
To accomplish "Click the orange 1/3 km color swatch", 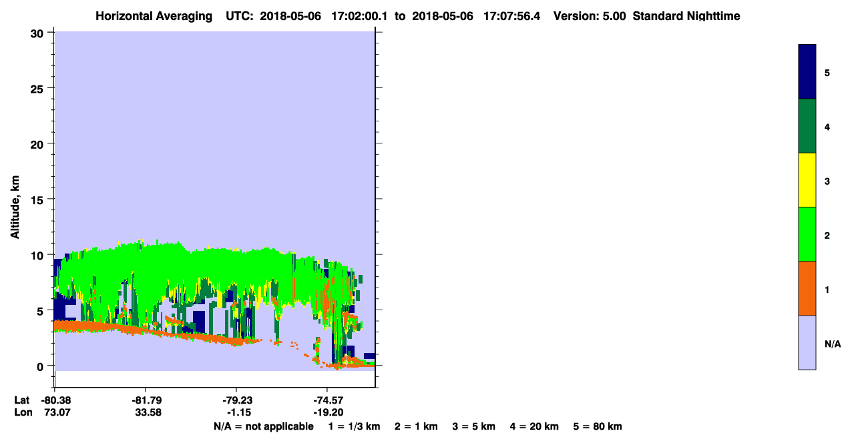I will coord(807,288).
